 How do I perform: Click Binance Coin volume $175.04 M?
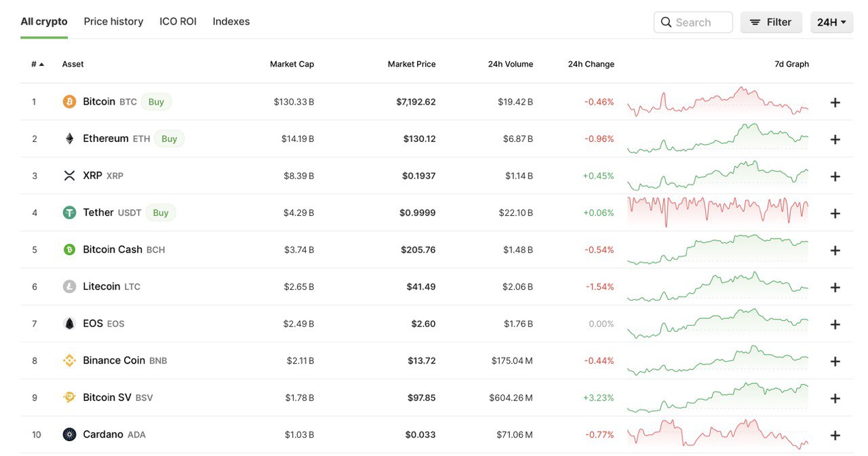(512, 360)
